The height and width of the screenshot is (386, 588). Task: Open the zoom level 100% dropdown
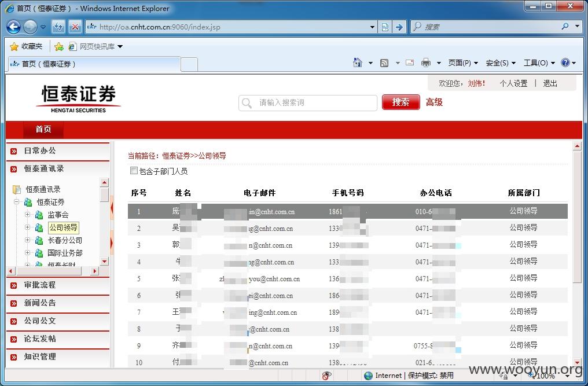[x=567, y=376]
